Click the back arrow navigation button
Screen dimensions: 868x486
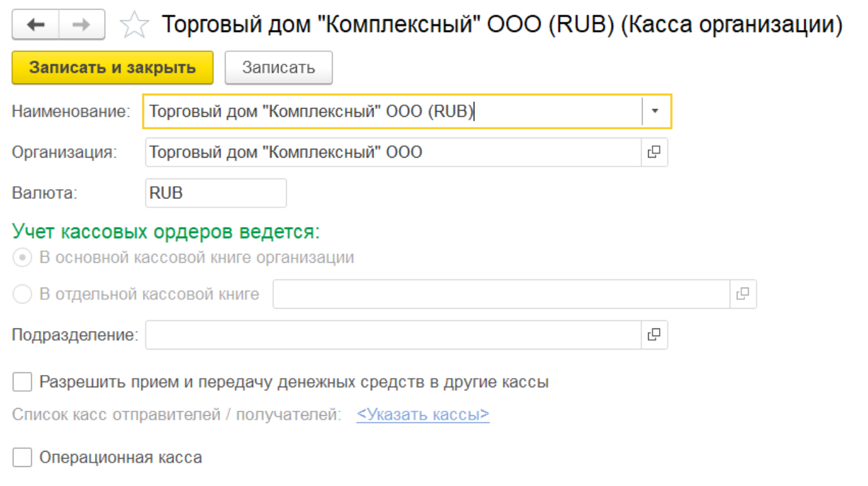(x=36, y=25)
